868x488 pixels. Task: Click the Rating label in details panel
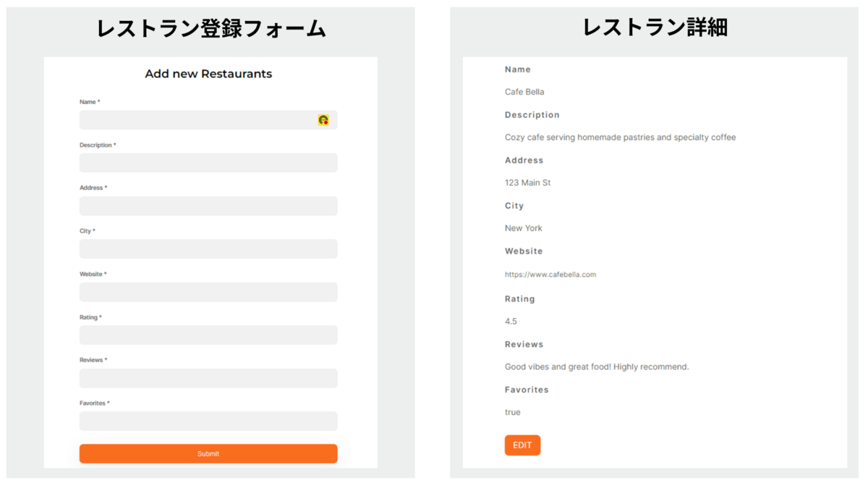[x=520, y=299]
